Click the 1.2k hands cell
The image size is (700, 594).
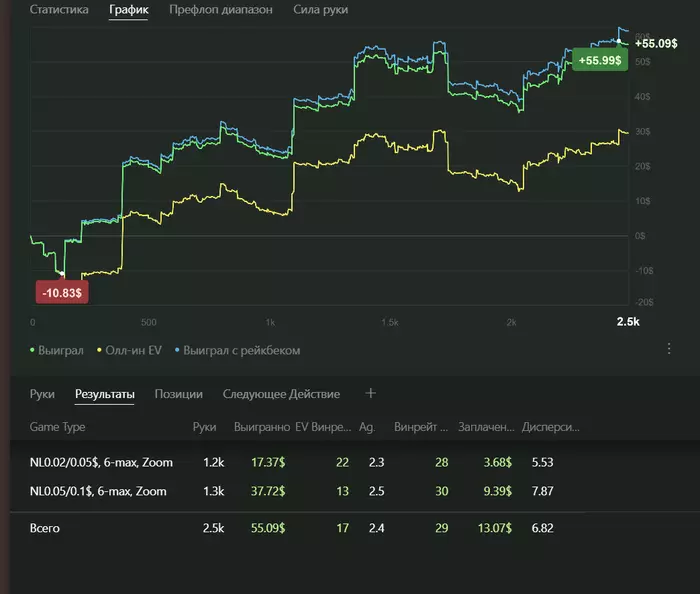[x=213, y=462]
